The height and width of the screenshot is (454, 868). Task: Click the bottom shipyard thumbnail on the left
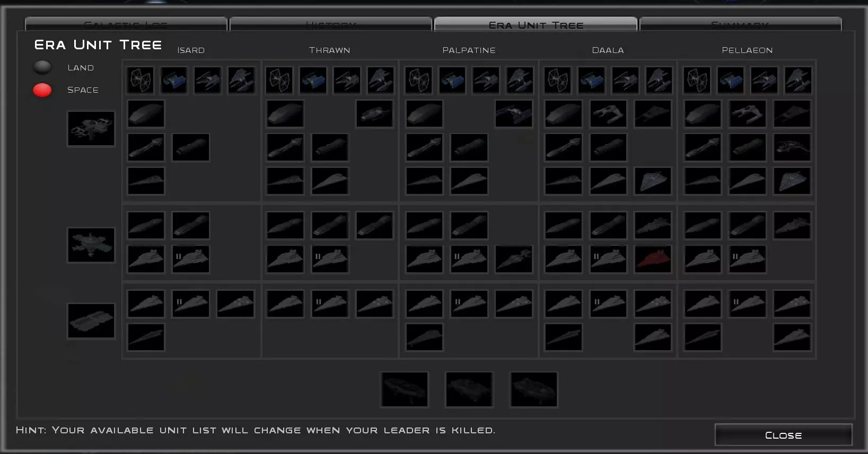tap(91, 321)
